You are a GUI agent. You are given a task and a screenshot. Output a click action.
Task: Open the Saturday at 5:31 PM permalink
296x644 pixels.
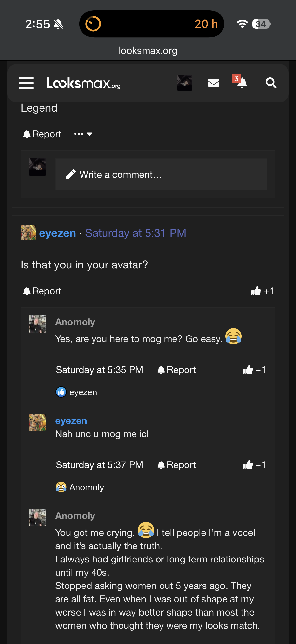coord(135,233)
